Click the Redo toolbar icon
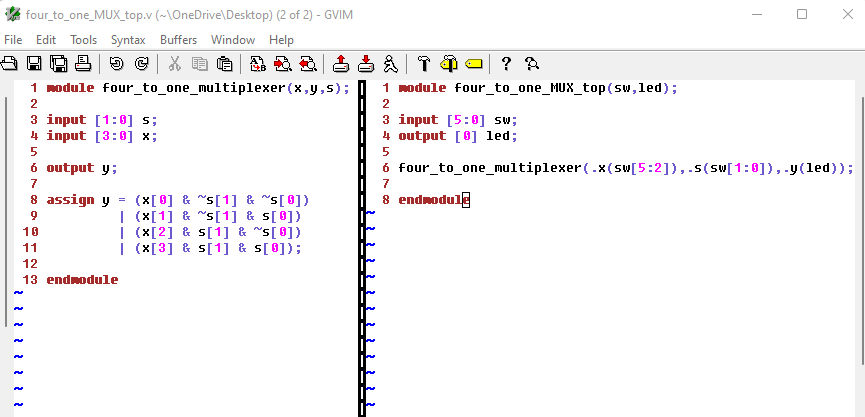The image size is (865, 417). (x=141, y=64)
